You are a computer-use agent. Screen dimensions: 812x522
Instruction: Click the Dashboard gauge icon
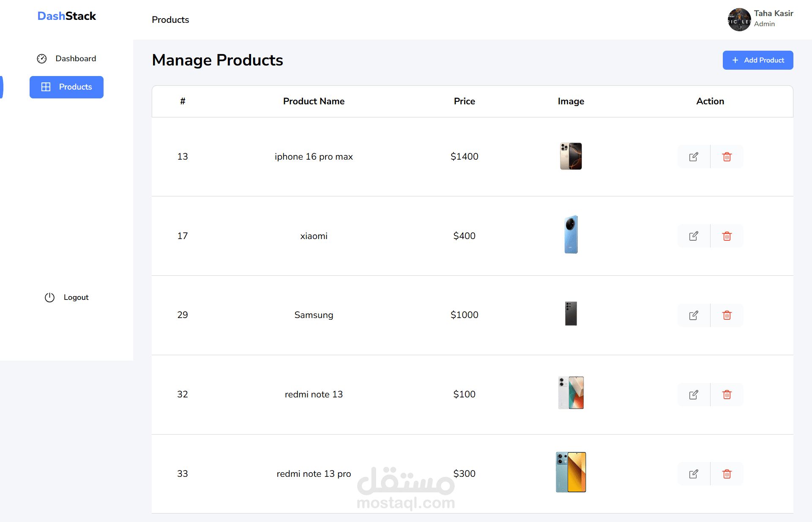coord(42,59)
